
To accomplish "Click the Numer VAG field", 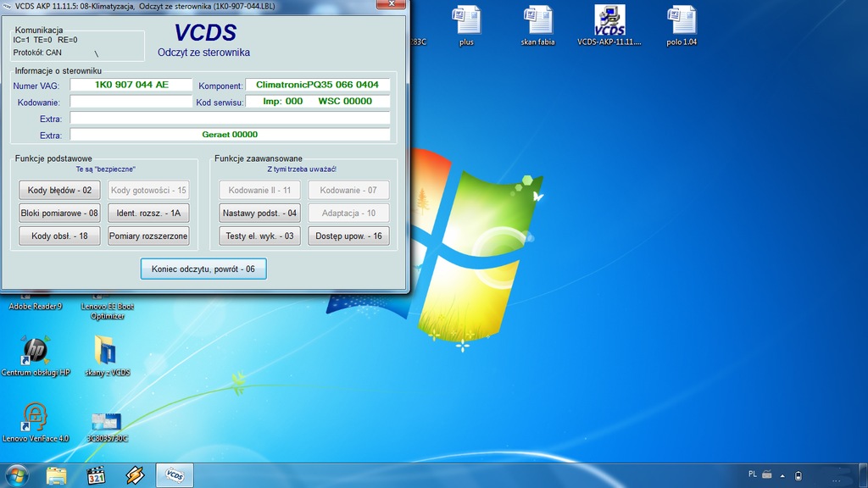I will [131, 85].
